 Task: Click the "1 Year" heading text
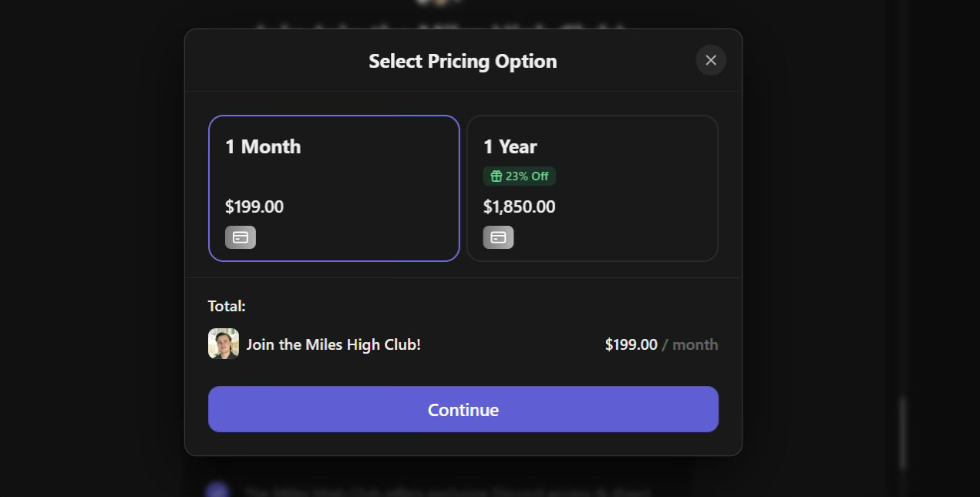click(x=510, y=146)
